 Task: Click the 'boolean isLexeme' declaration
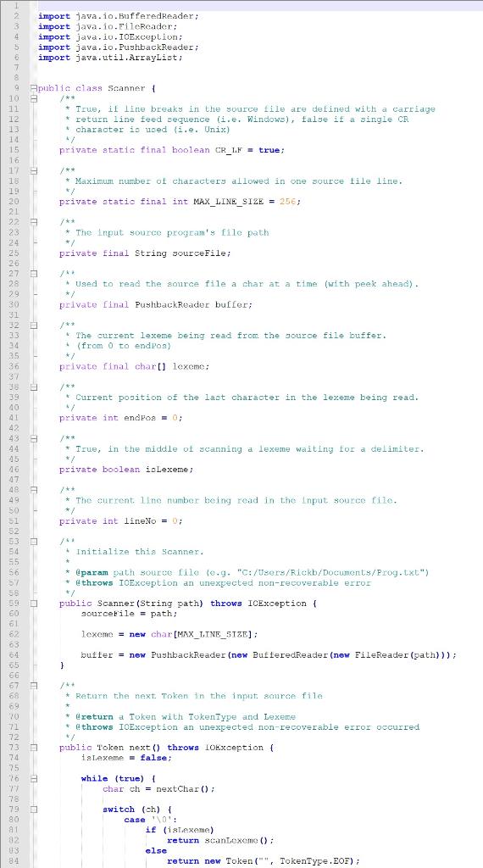click(x=126, y=470)
